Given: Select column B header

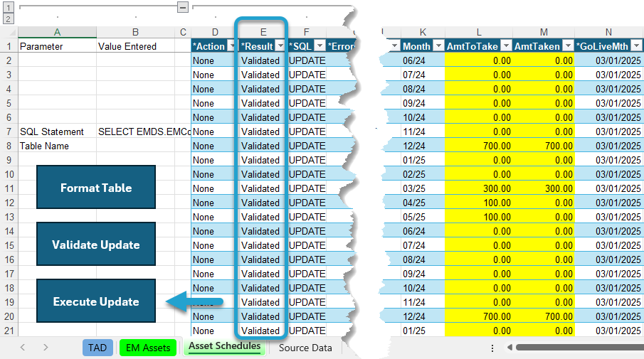Looking at the screenshot, I should pyautogui.click(x=135, y=32).
